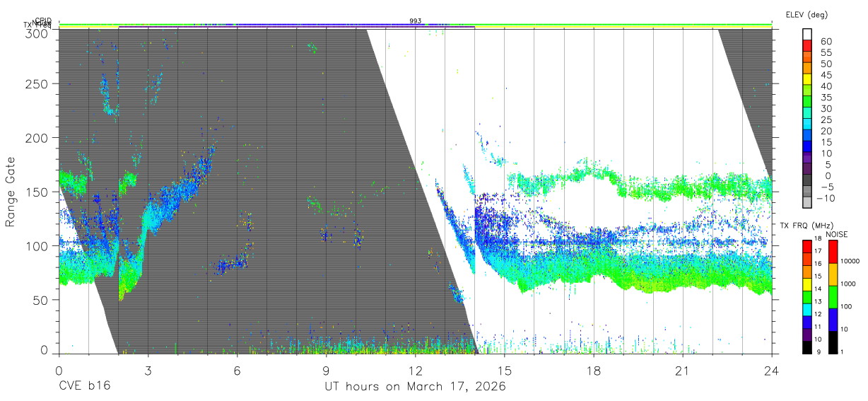The height and width of the screenshot is (401, 868).
Task: Click y-axis tick label 250
Action: pyautogui.click(x=37, y=84)
